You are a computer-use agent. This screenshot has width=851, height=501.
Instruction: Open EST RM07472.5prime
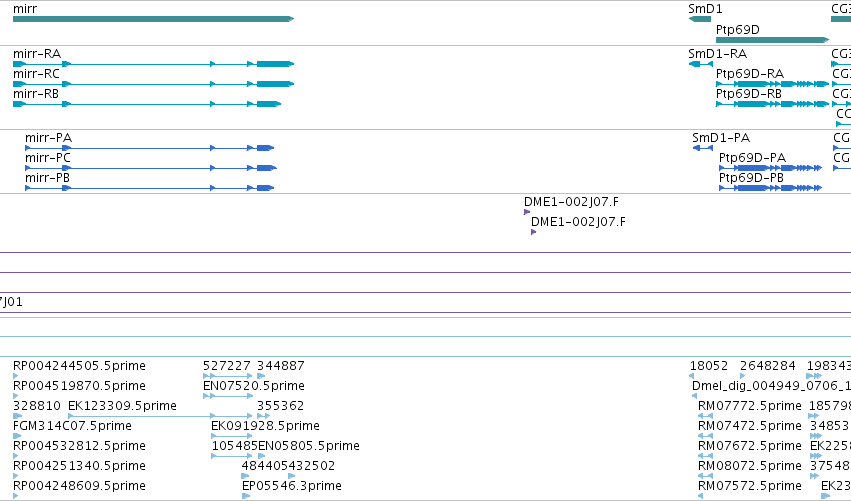point(706,436)
